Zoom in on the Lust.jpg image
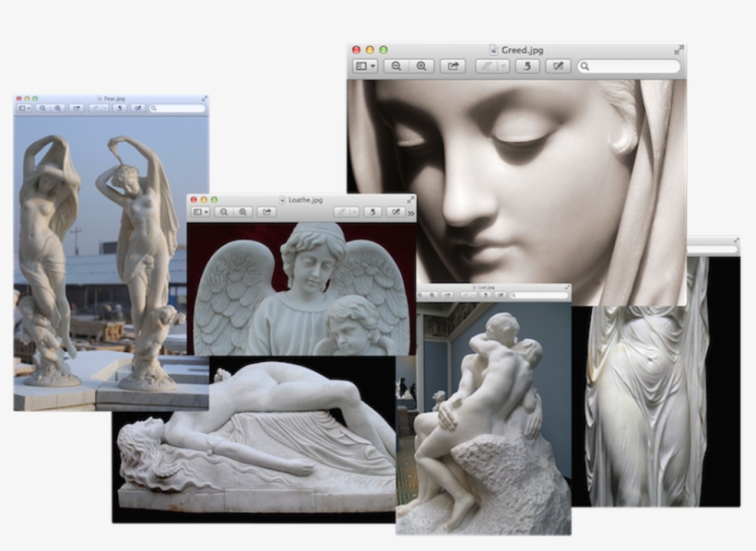756x551 pixels. click(x=432, y=295)
